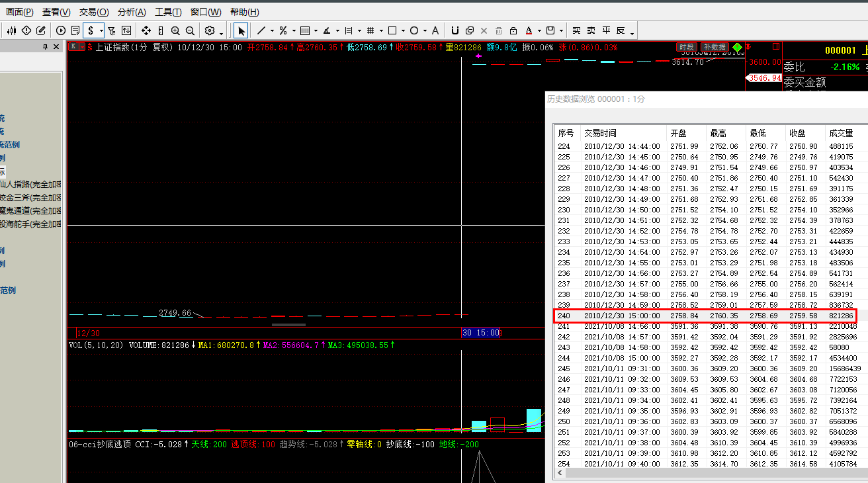Click the zoom out magnifier icon
Image resolution: width=868 pixels, height=483 pixels.
[x=190, y=30]
